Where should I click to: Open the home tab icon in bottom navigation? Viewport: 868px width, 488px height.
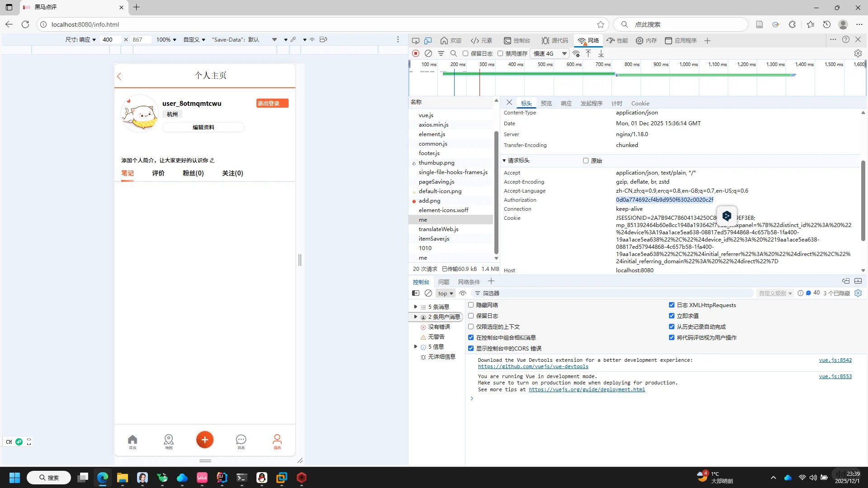click(x=133, y=441)
